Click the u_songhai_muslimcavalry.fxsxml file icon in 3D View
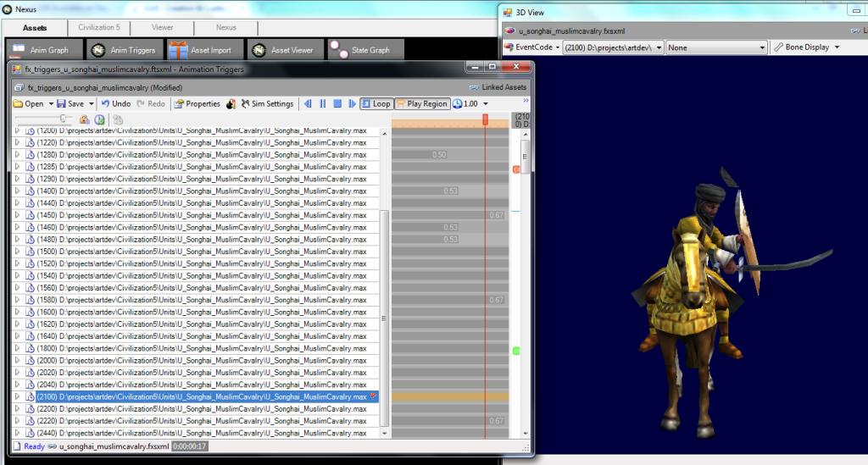 tap(509, 31)
